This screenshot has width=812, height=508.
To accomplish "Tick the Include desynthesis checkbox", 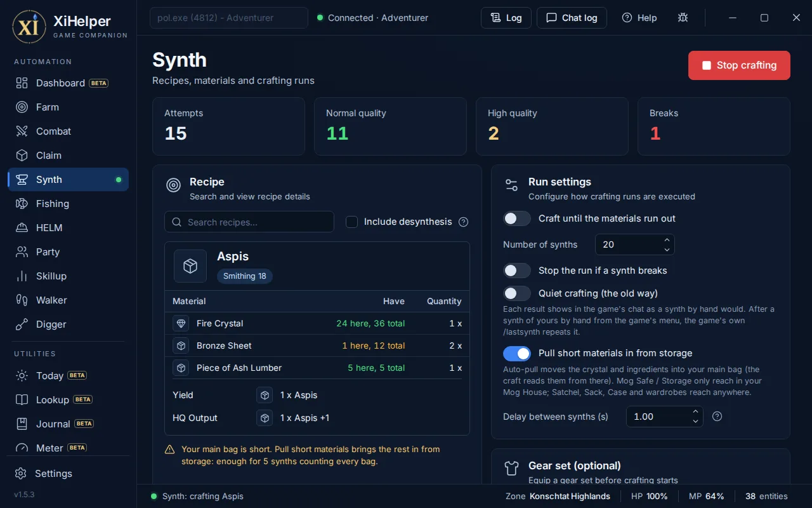I will pos(351,222).
